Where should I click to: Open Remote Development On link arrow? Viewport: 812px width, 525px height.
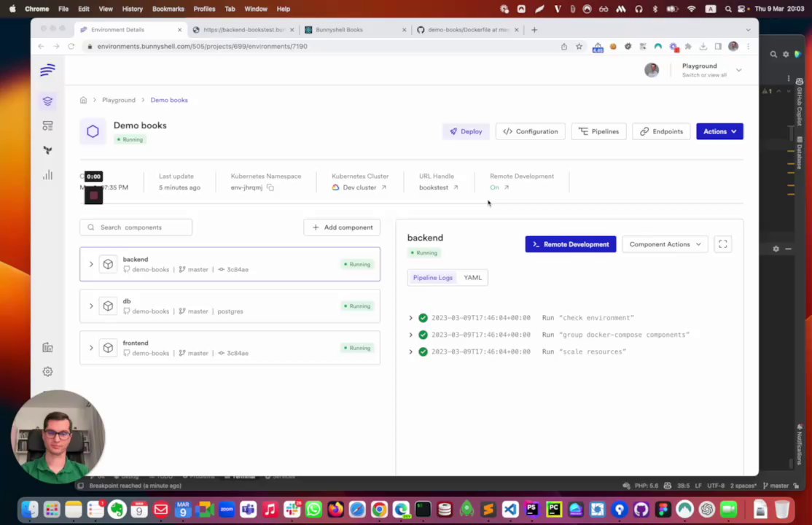pos(507,187)
